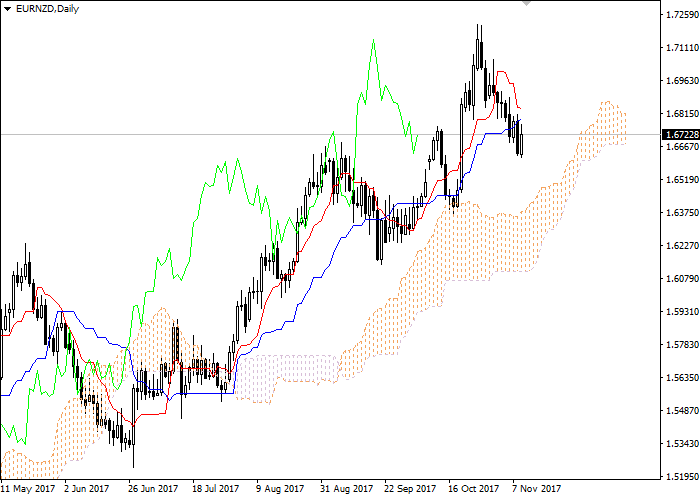Click price axis value 1.51950
Image resolution: width=700 pixels, height=500 pixels.
click(x=682, y=477)
